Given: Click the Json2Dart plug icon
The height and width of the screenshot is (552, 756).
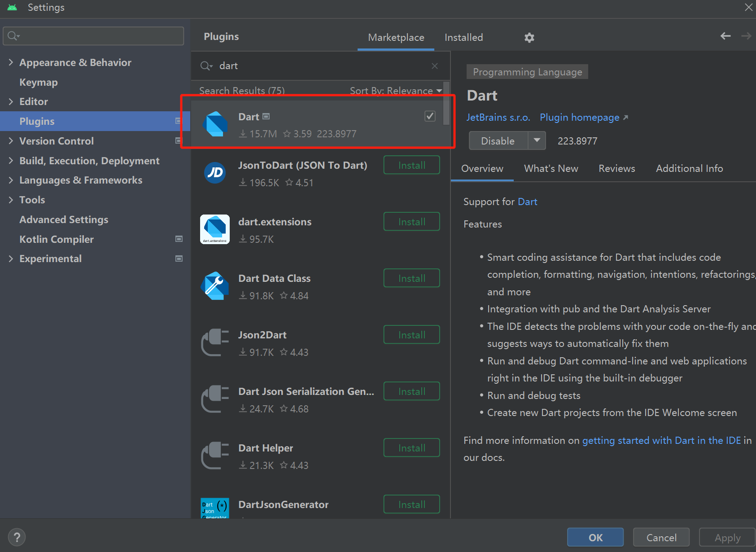Looking at the screenshot, I should point(215,342).
